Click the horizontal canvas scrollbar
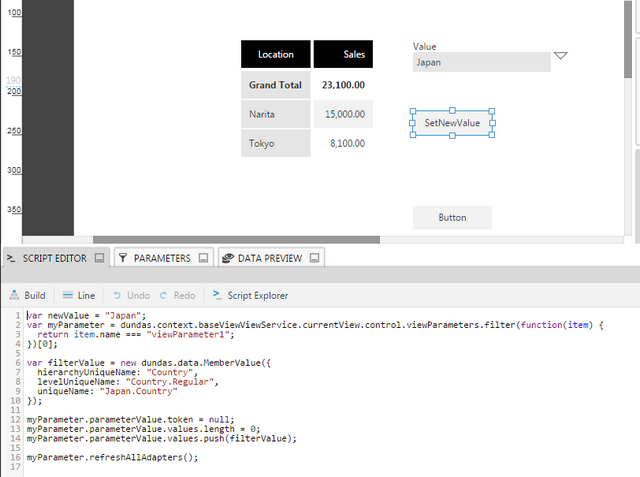The image size is (640, 477). coord(236,239)
